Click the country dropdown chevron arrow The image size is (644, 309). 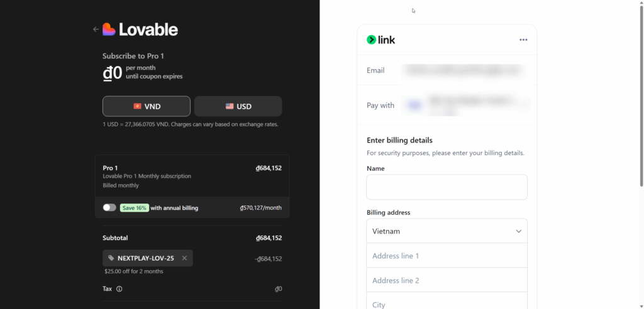pyautogui.click(x=518, y=231)
